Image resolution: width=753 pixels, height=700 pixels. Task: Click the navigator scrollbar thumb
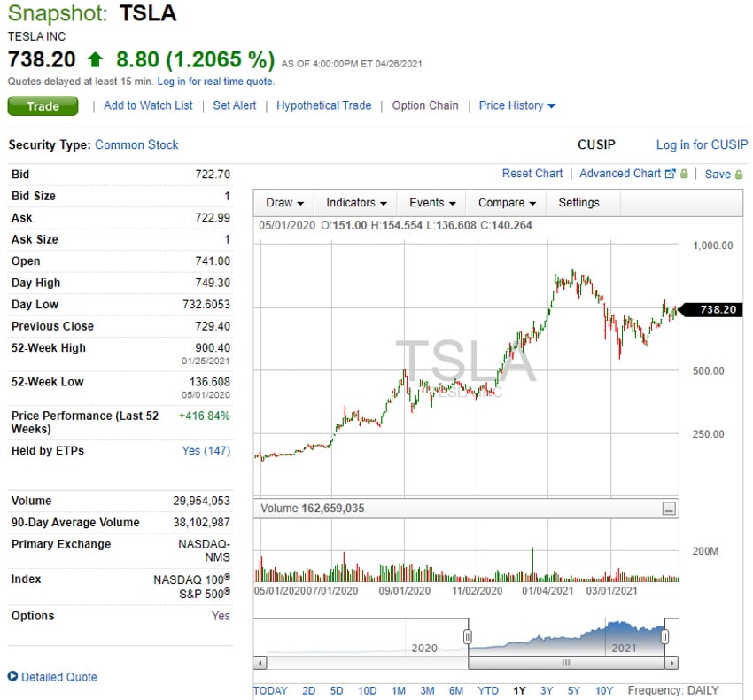pyautogui.click(x=567, y=664)
